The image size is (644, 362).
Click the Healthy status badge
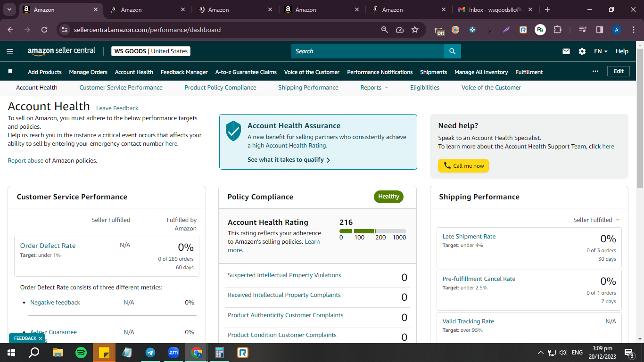point(388,197)
